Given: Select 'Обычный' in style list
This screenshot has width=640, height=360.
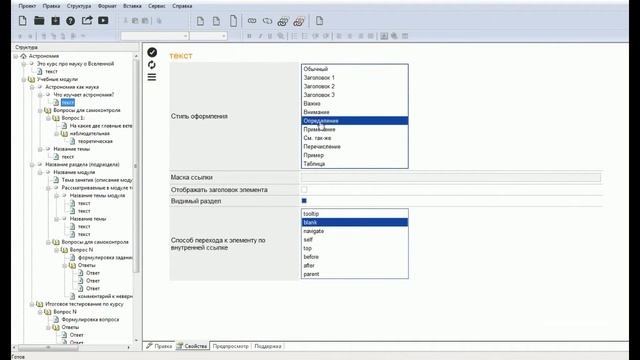Looking at the screenshot, I should pos(355,69).
